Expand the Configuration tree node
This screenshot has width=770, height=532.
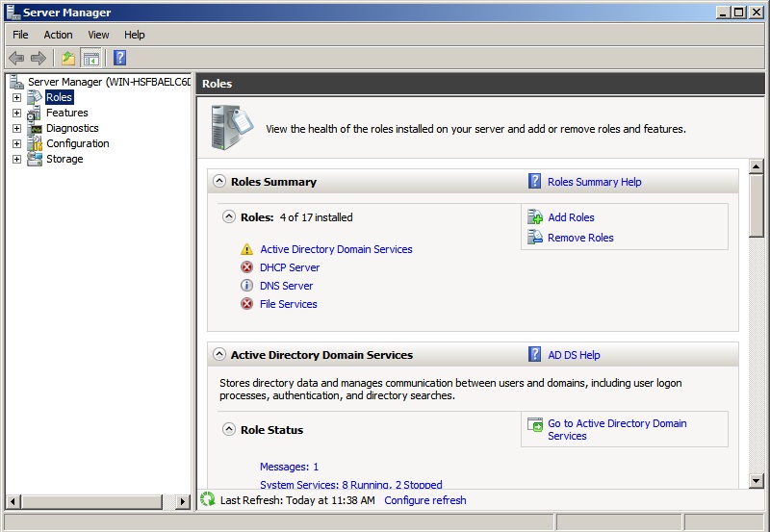point(16,143)
